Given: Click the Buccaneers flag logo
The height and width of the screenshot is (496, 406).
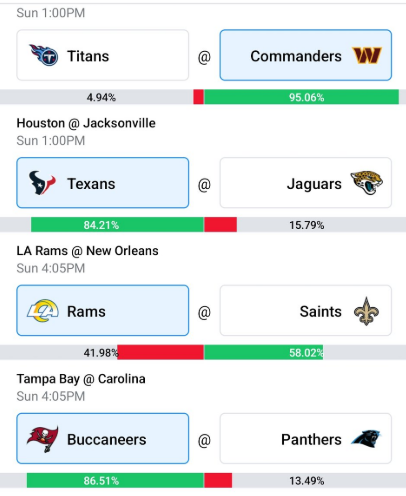Looking at the screenshot, I should (x=43, y=439).
